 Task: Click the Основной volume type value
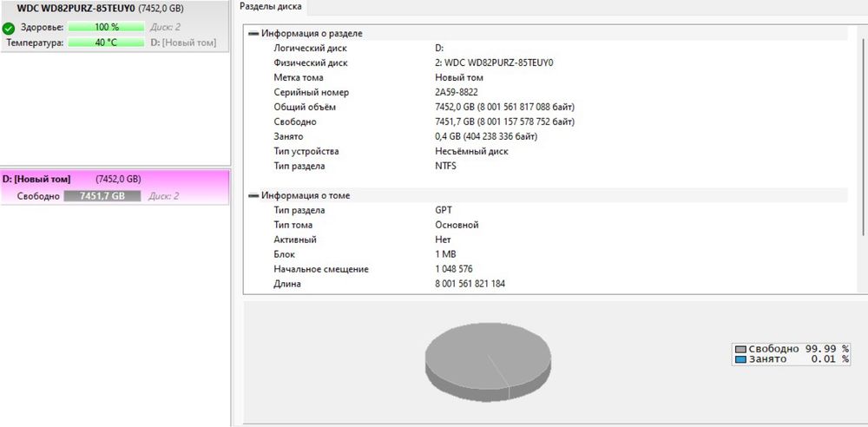coord(457,225)
